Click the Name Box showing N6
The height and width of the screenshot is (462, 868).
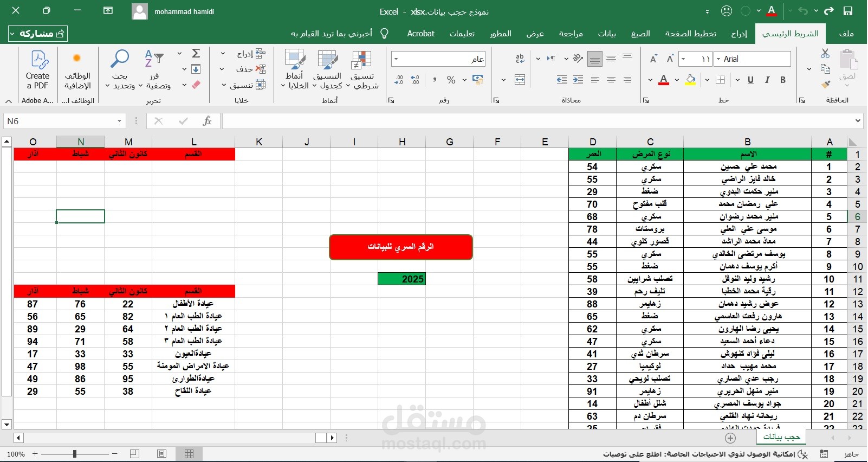pos(64,121)
